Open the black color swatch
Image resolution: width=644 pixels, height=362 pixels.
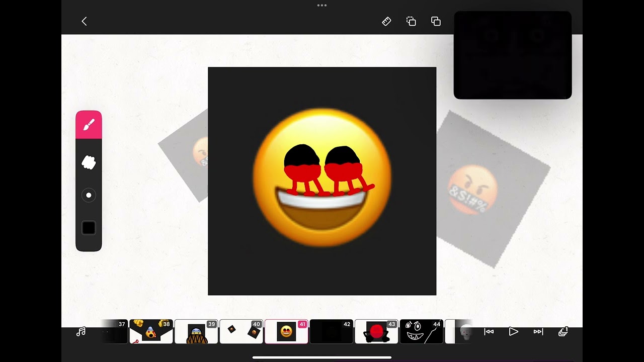coord(89,228)
